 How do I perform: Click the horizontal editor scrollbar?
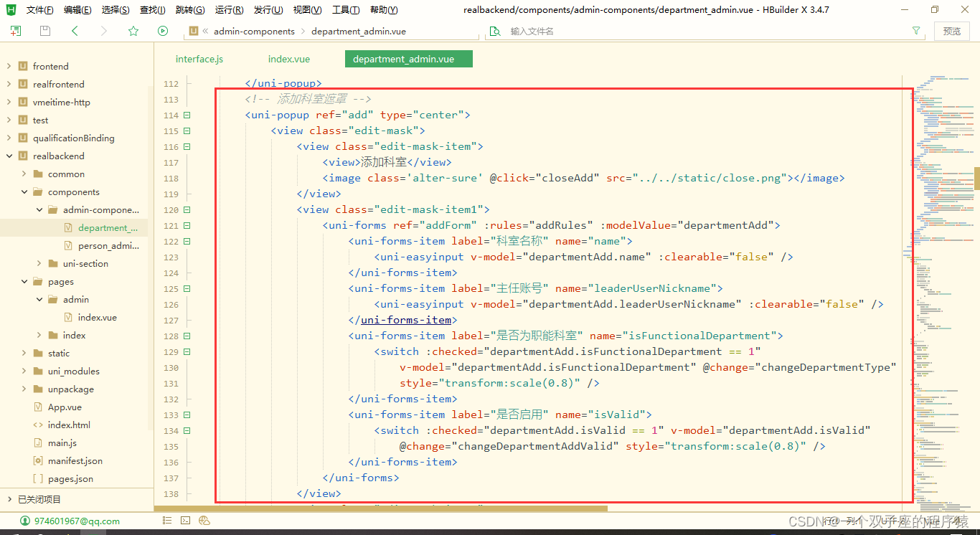[381, 508]
